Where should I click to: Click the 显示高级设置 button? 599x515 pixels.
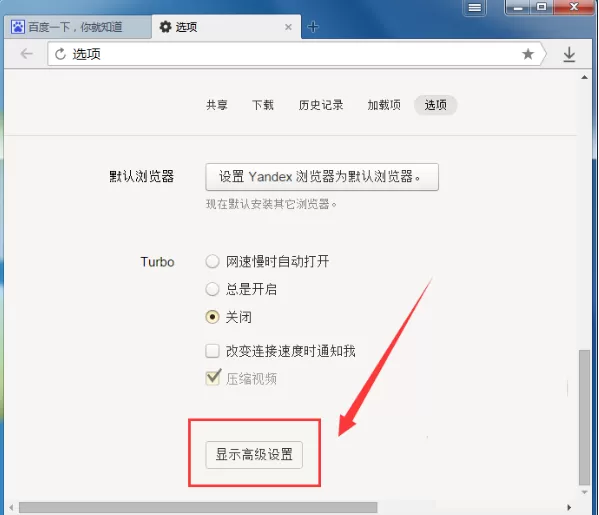(254, 455)
